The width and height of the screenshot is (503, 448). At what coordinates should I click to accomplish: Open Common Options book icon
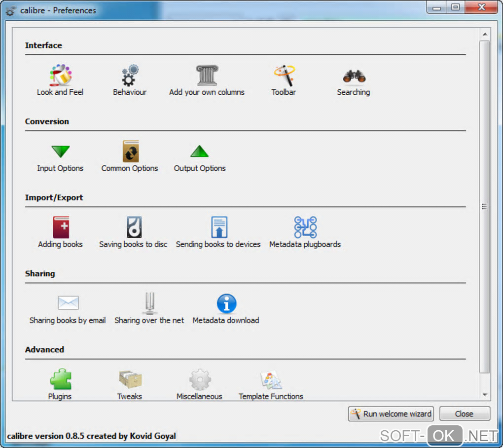130,151
